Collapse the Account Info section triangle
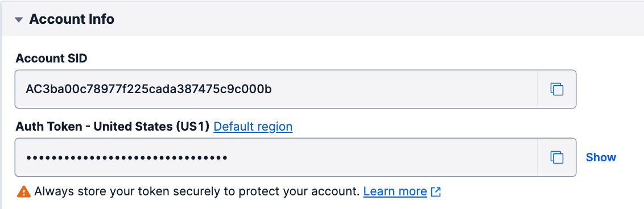The width and height of the screenshot is (644, 209). click(x=18, y=19)
